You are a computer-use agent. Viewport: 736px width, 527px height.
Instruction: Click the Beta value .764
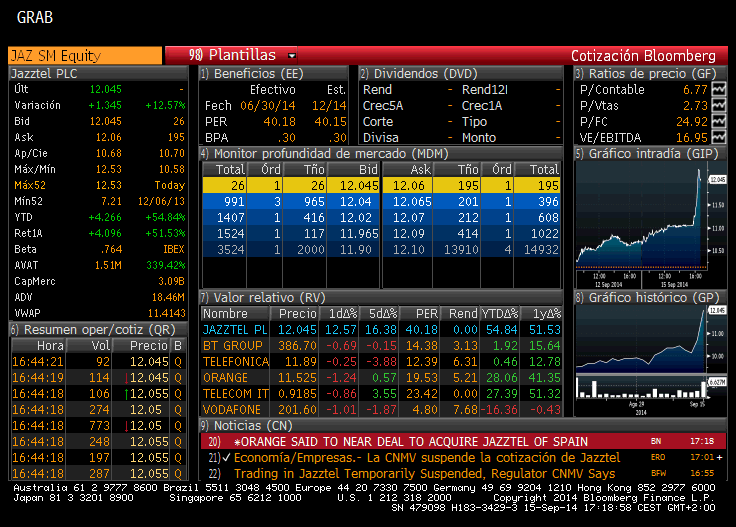coord(111,249)
